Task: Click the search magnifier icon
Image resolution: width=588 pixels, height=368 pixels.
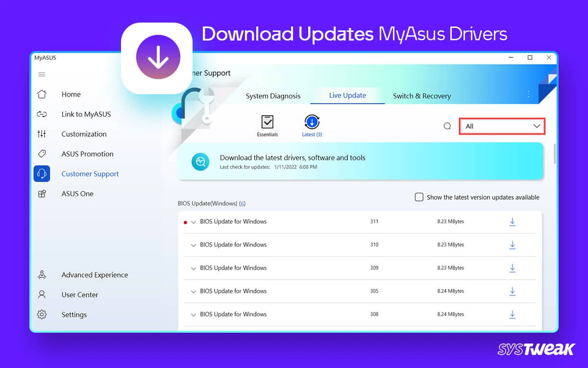Action: point(447,126)
